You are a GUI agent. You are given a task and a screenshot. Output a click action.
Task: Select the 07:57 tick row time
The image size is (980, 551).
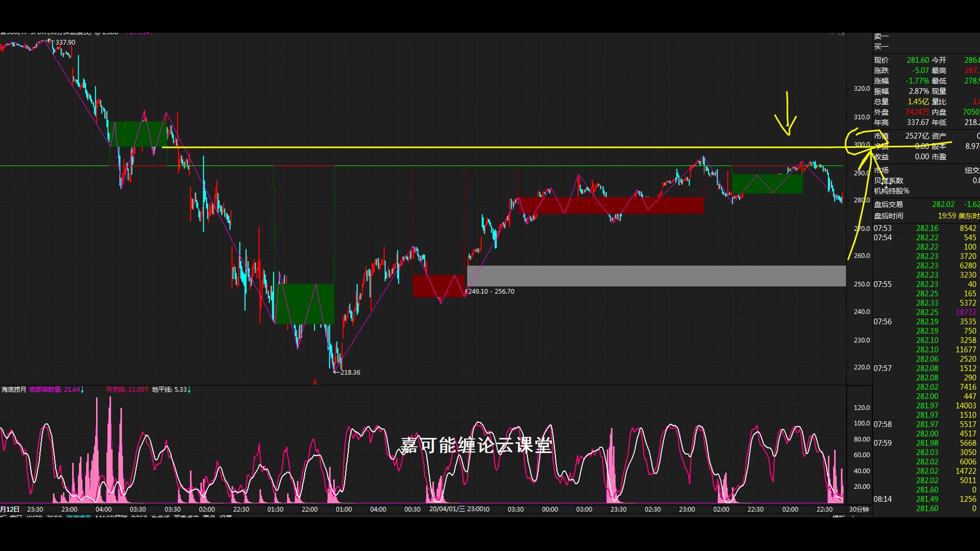click(x=883, y=368)
